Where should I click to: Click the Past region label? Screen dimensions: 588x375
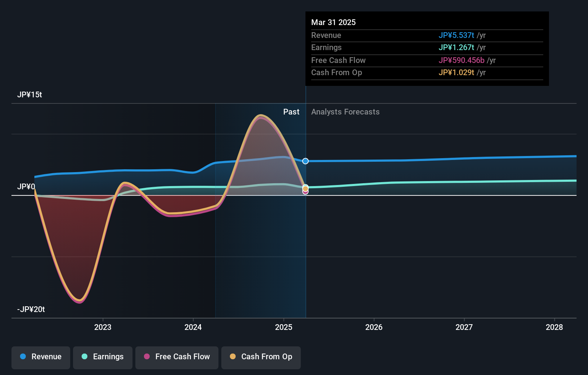(291, 112)
